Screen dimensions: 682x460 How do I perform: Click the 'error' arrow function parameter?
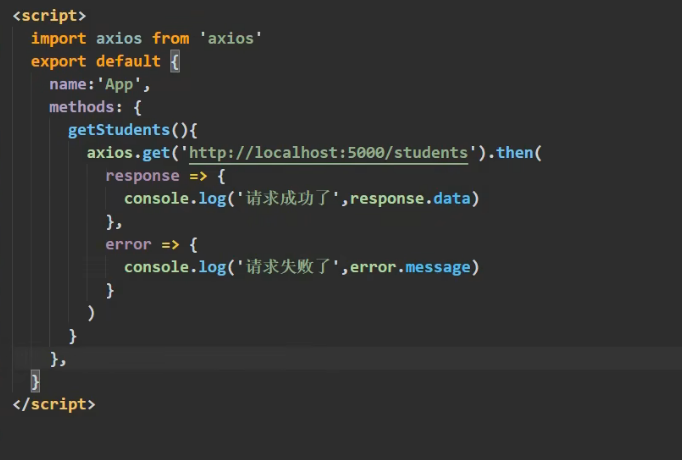(128, 244)
